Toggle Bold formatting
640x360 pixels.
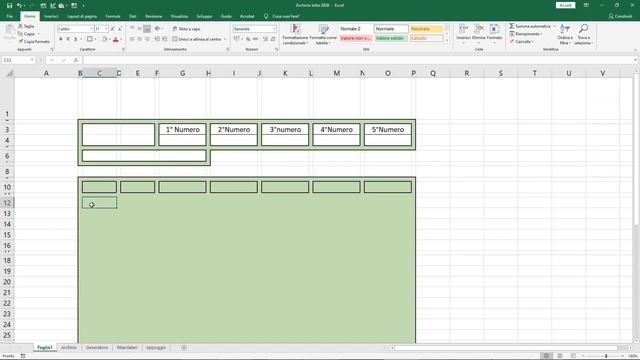click(61, 39)
